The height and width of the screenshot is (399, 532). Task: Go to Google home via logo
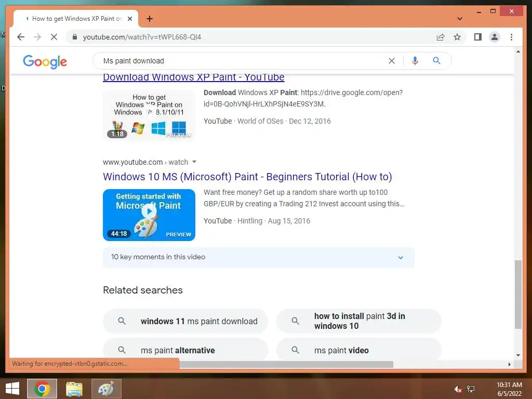pyautogui.click(x=45, y=62)
